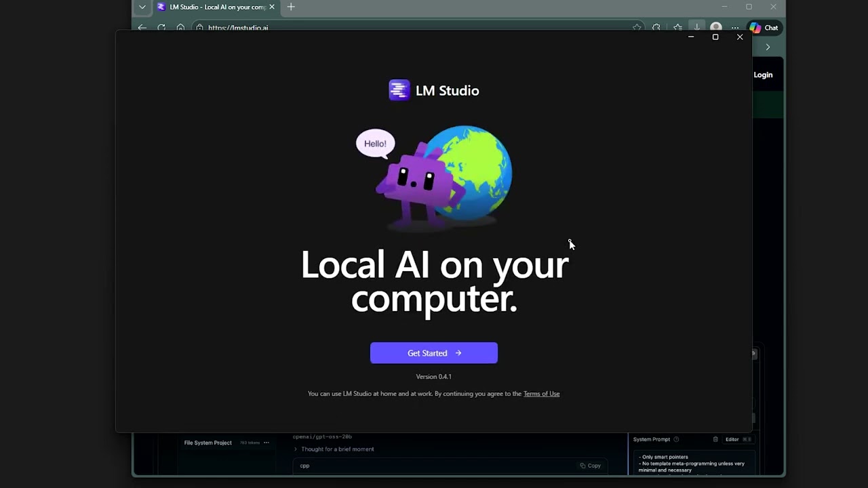Click the 'Only smart pointers' prompt text

click(663, 457)
